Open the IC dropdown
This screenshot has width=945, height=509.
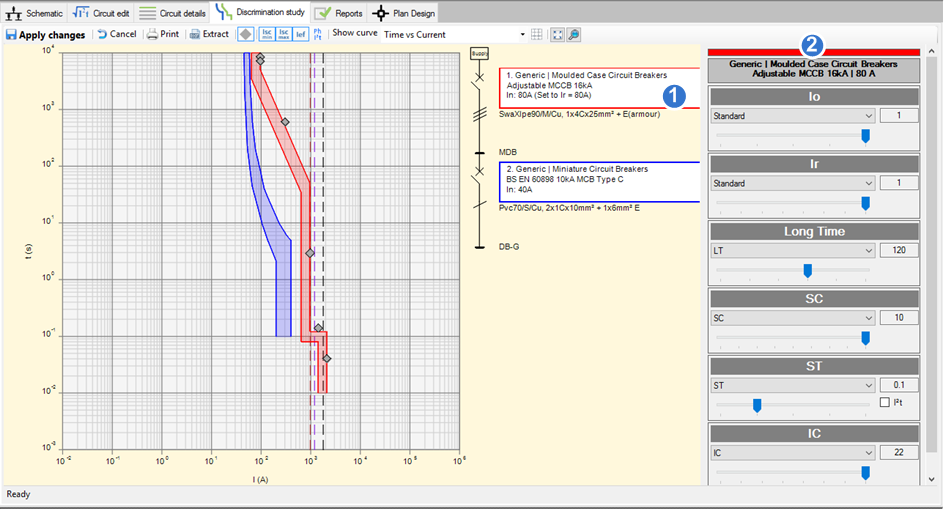pyautogui.click(x=793, y=453)
